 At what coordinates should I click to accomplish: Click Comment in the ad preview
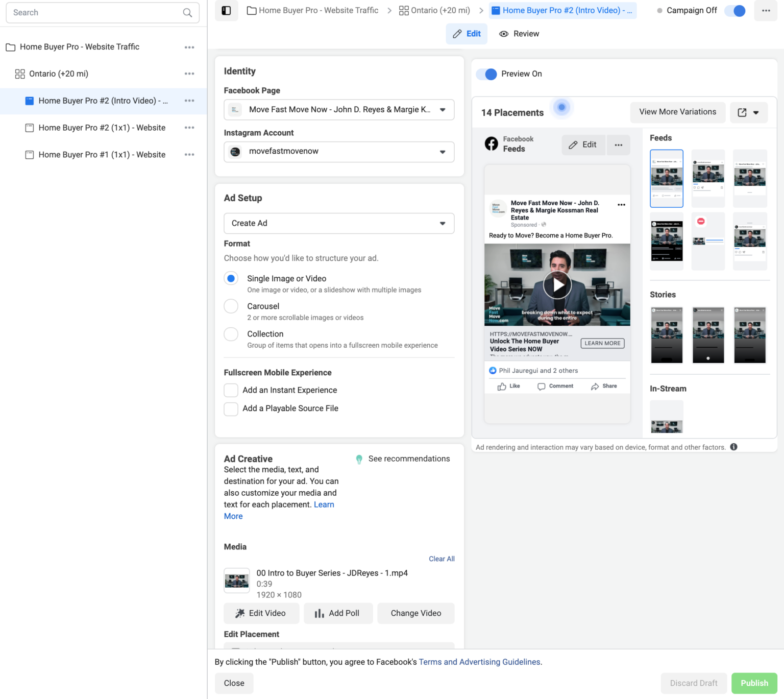click(x=555, y=386)
